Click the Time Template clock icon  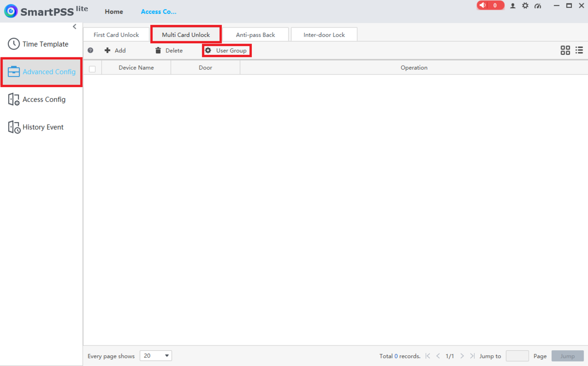click(x=14, y=44)
